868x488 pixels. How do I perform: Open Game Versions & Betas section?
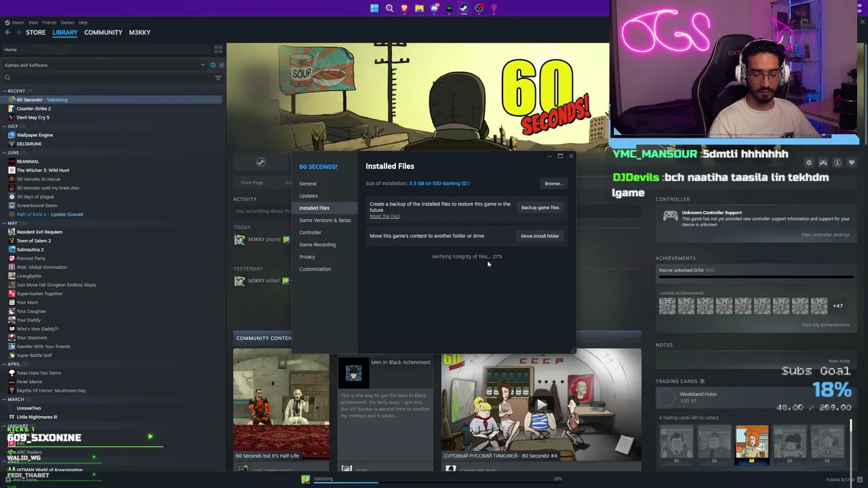(x=325, y=220)
